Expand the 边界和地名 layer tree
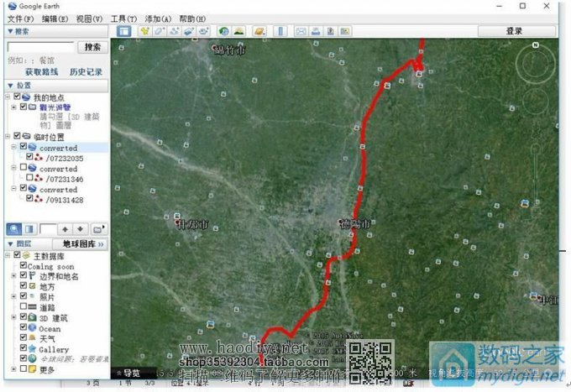Image resolution: width=571 pixels, height=392 pixels. [13, 275]
